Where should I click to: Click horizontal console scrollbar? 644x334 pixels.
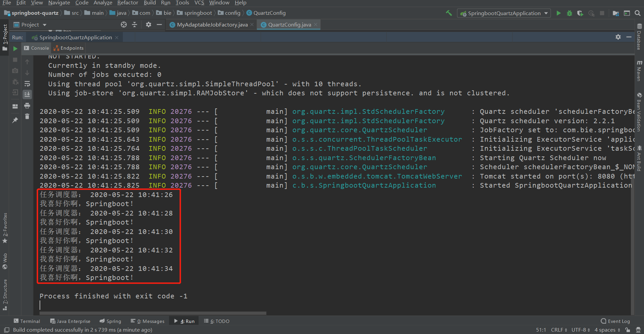click(x=153, y=313)
